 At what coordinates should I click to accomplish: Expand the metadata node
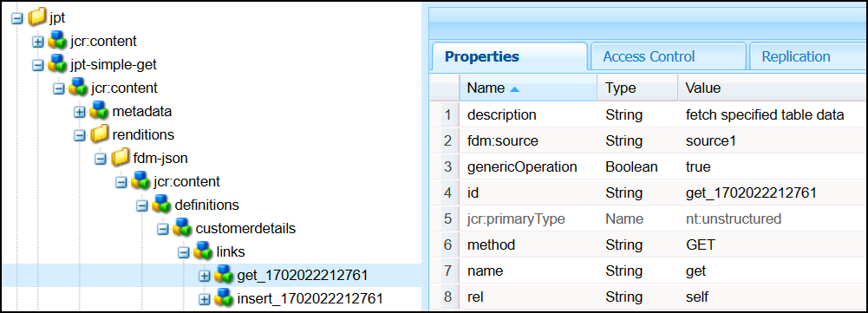pos(79,112)
